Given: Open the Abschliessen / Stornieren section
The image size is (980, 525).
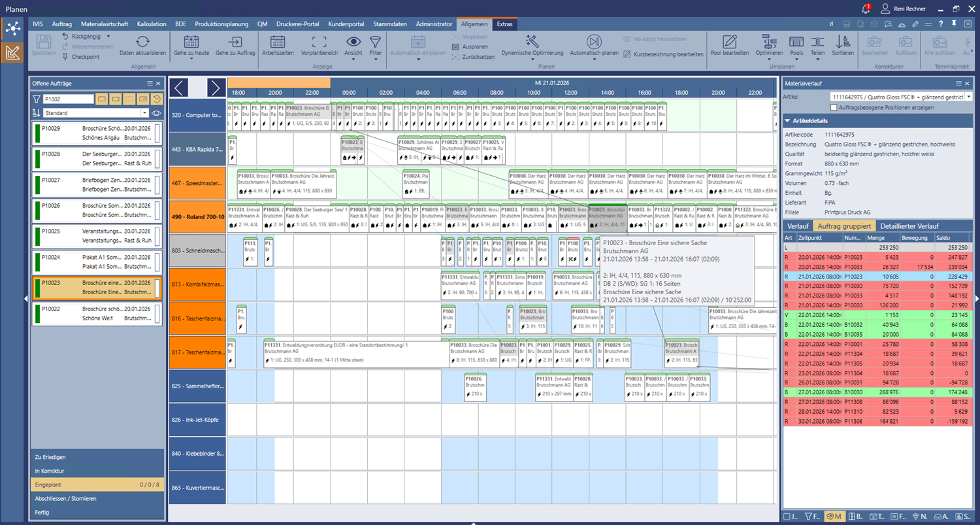Looking at the screenshot, I should 65,498.
